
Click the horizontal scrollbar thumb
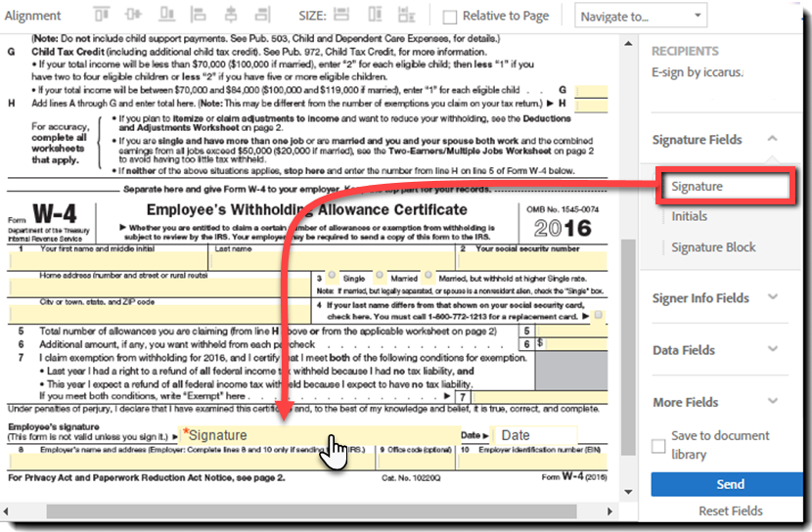point(312,511)
